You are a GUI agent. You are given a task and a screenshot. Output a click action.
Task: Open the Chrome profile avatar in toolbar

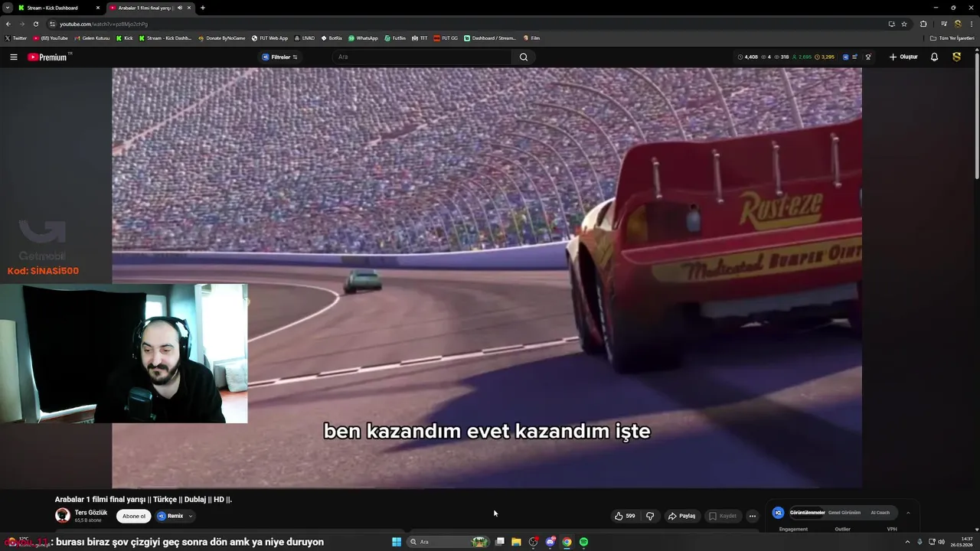957,24
